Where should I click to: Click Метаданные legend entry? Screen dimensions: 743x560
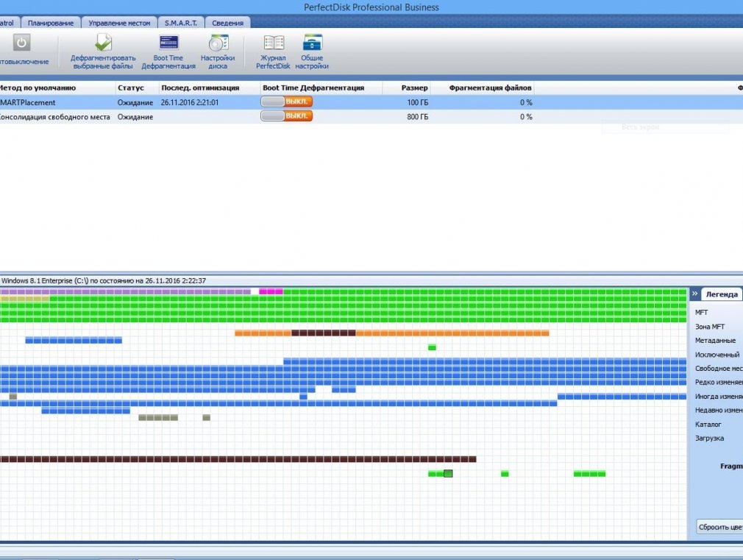[x=715, y=341]
